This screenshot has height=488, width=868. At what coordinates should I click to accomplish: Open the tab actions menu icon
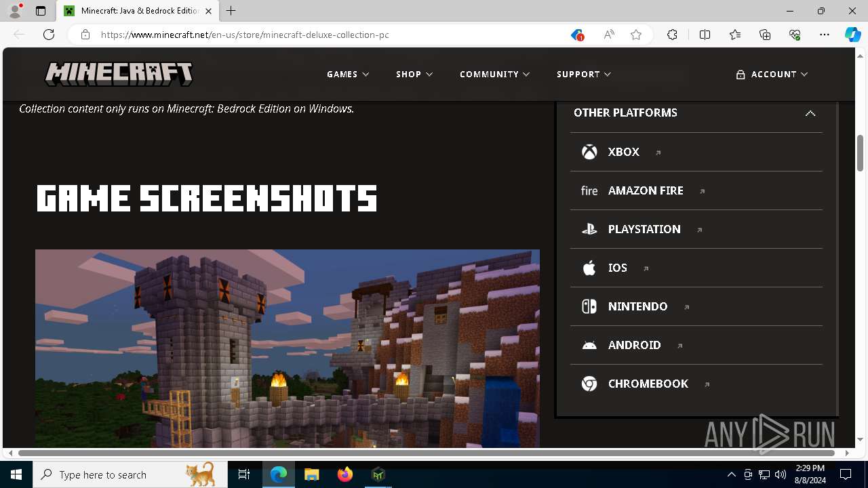click(x=41, y=11)
